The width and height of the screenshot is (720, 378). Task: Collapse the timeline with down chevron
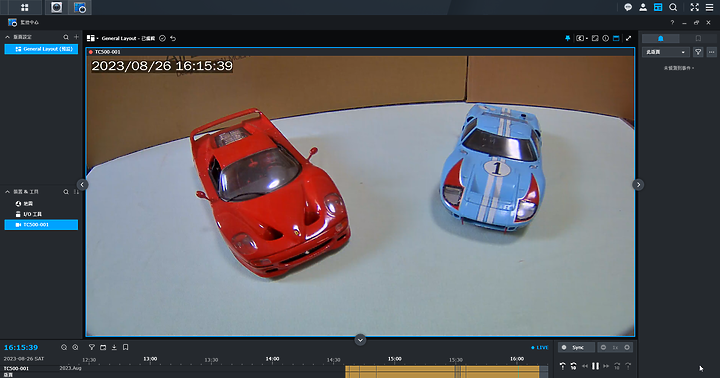click(360, 340)
